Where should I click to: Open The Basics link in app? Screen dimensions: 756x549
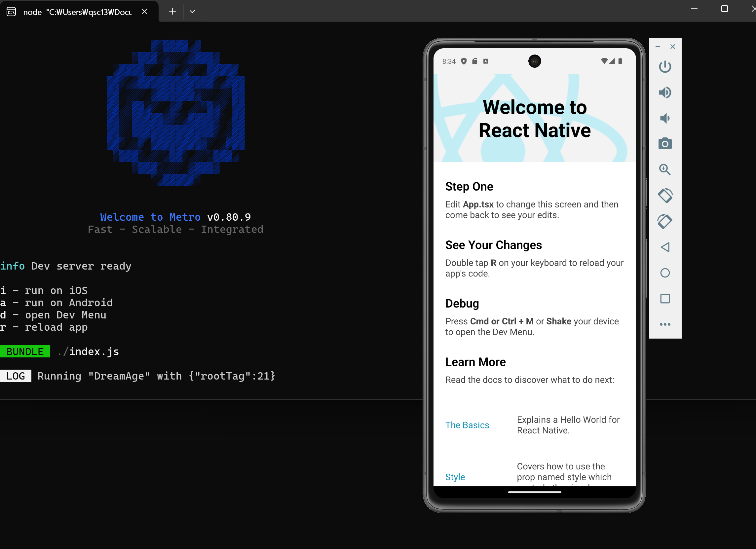[467, 425]
